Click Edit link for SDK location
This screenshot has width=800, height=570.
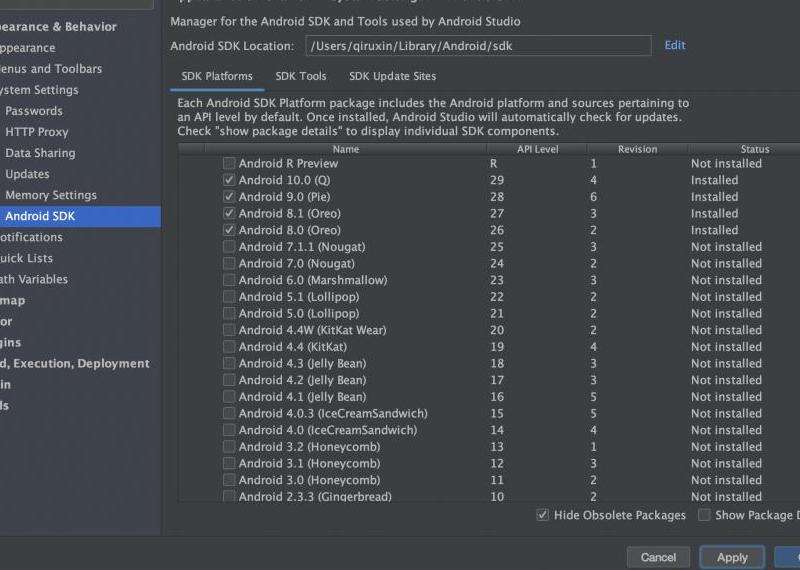674,45
